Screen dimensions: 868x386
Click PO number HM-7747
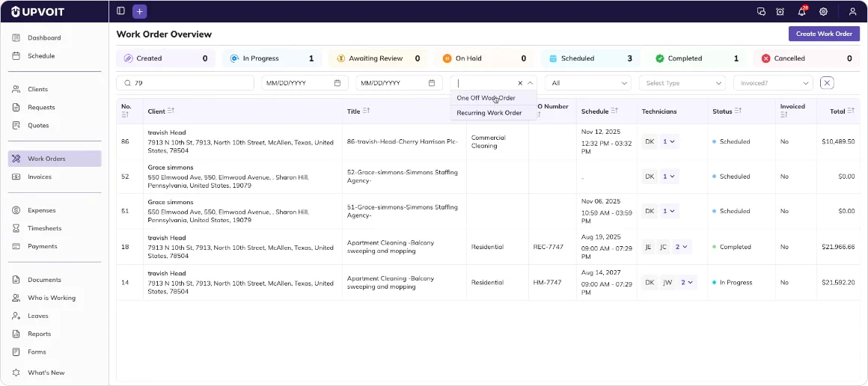click(x=547, y=283)
